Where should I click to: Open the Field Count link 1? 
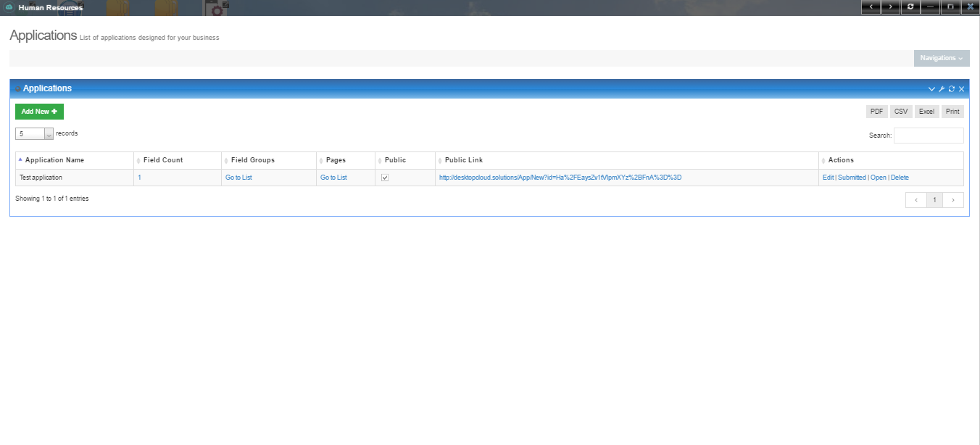139,178
